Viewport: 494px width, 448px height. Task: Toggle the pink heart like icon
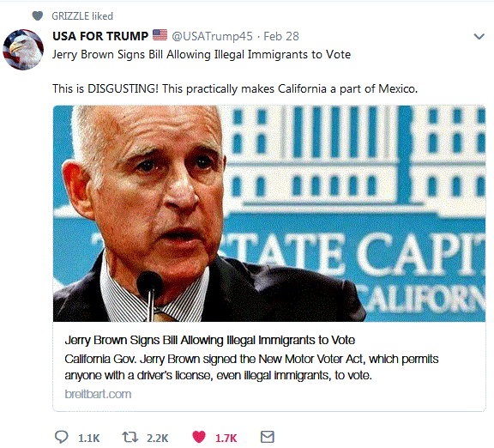click(x=199, y=437)
